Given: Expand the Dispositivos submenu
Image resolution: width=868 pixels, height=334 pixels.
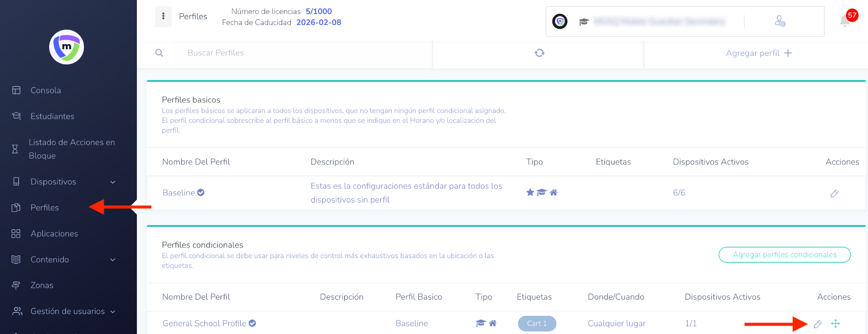Looking at the screenshot, I should [113, 182].
